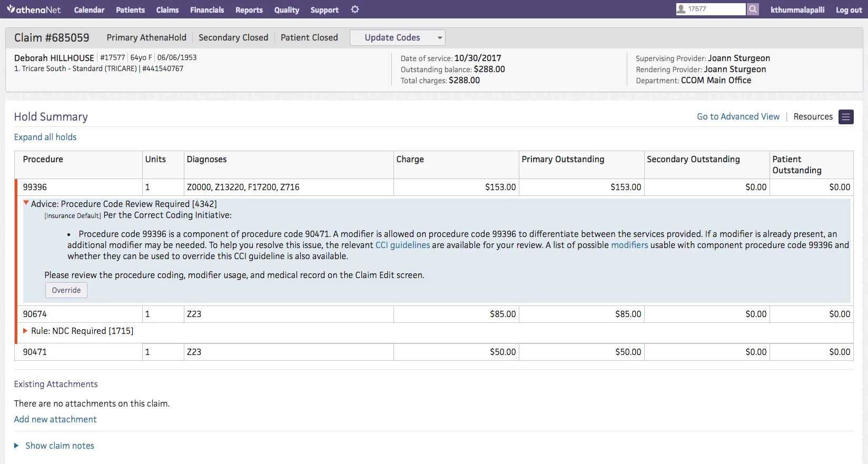
Task: Click Expand all holds link
Action: [x=45, y=137]
